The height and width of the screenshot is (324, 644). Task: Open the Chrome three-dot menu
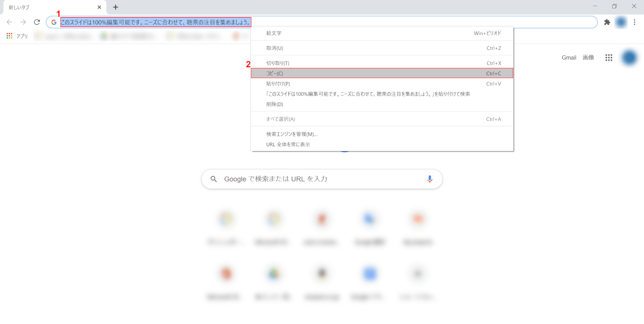(x=635, y=22)
